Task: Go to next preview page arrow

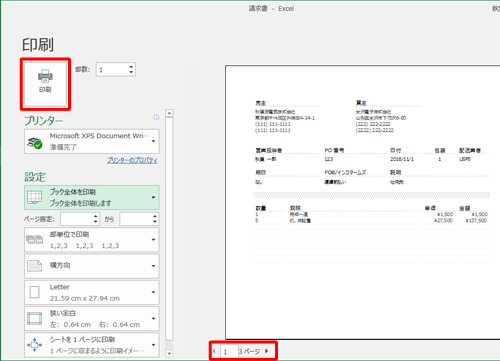Action: [267, 351]
